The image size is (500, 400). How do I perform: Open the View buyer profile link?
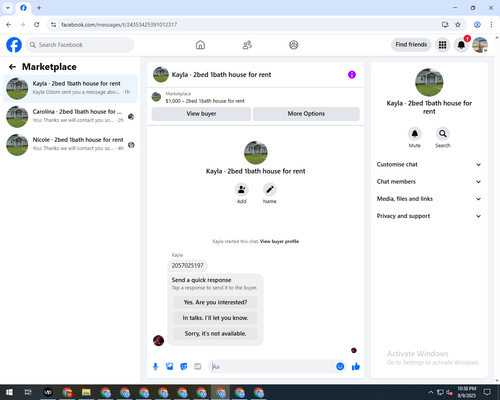tap(279, 241)
